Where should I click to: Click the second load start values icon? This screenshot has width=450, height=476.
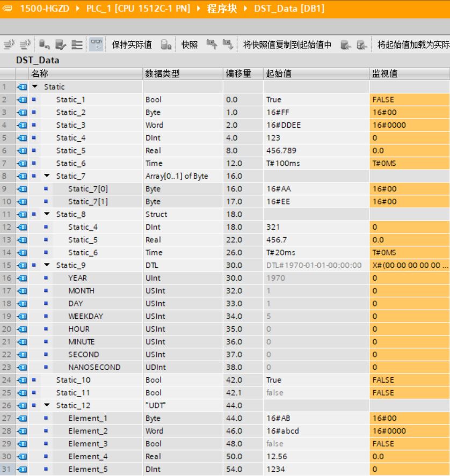[361, 45]
